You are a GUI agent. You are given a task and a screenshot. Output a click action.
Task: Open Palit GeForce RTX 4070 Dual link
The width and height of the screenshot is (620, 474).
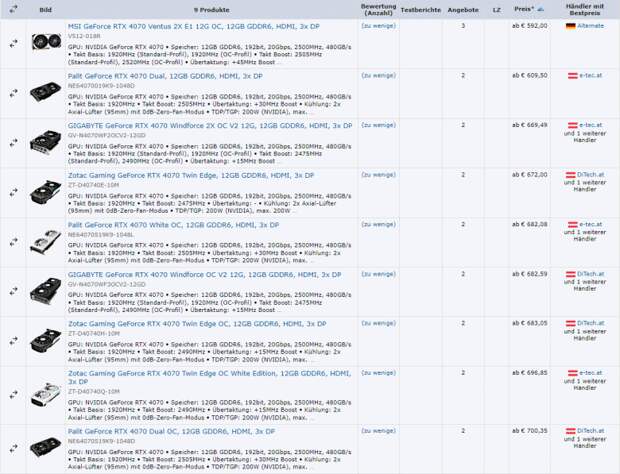(165, 76)
